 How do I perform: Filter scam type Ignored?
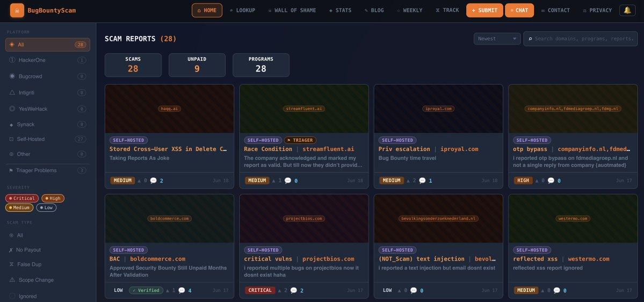(x=48, y=296)
